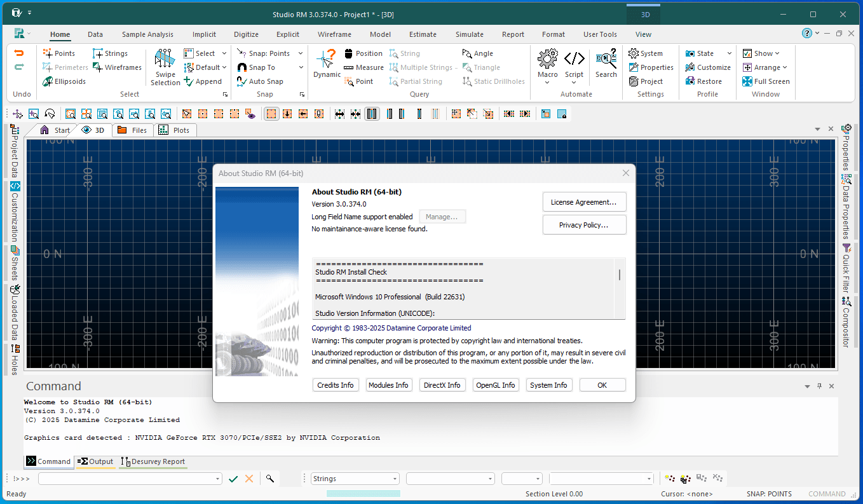This screenshot has width=863, height=504.
Task: Click Credits Info button
Action: click(x=336, y=385)
